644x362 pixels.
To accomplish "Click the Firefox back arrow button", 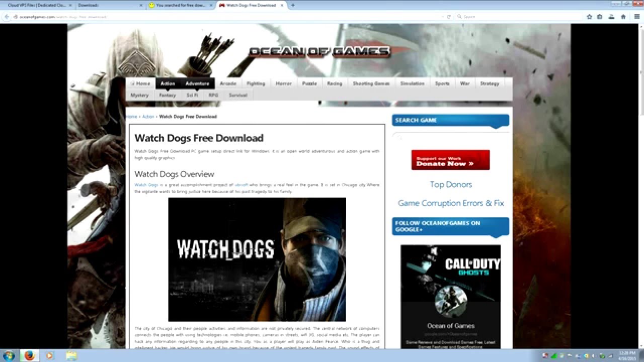I will point(7,17).
